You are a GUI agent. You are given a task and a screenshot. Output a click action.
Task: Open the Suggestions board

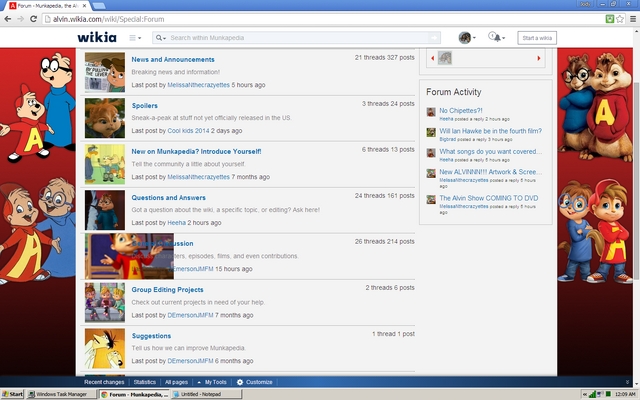(151, 336)
